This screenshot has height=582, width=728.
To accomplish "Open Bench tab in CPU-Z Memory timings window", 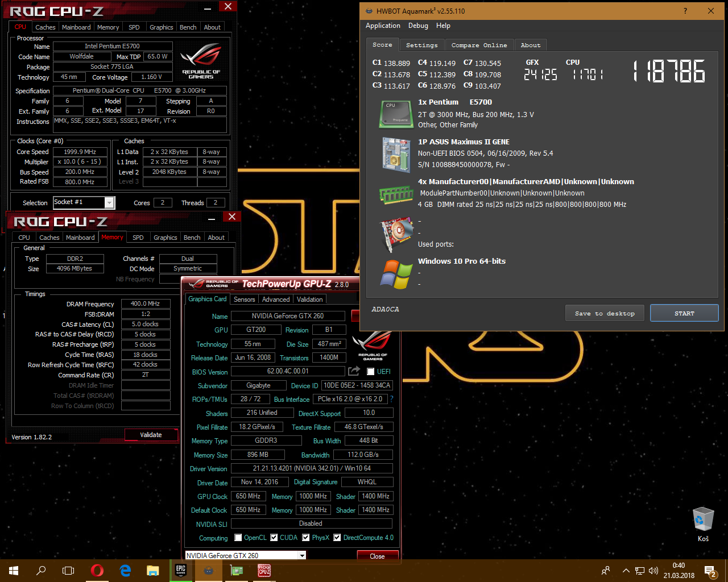I will pos(192,238).
